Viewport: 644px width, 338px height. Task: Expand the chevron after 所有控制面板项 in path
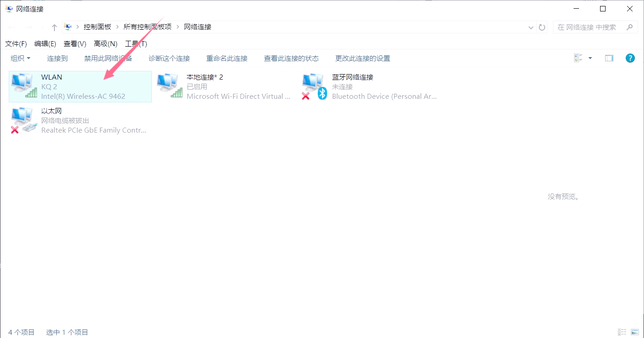(x=178, y=27)
